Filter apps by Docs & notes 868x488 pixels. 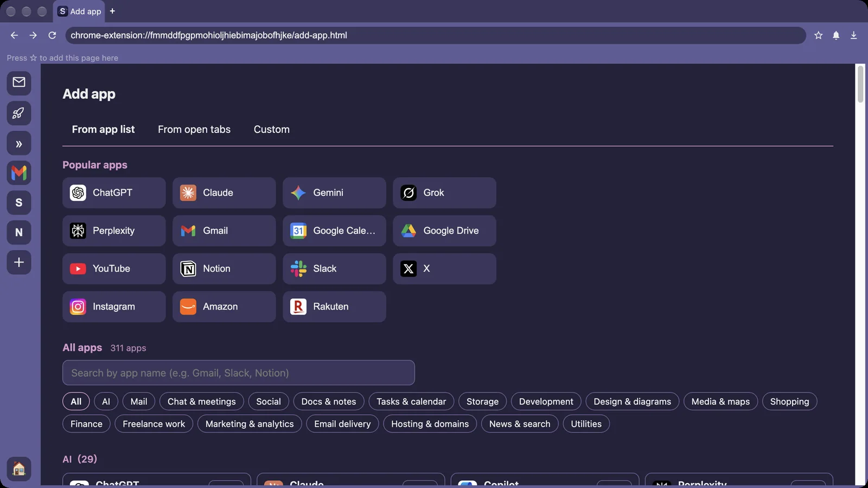coord(329,402)
